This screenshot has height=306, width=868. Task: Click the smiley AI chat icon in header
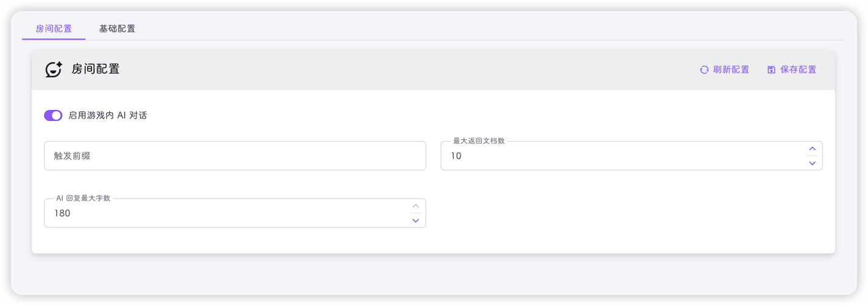tap(54, 70)
